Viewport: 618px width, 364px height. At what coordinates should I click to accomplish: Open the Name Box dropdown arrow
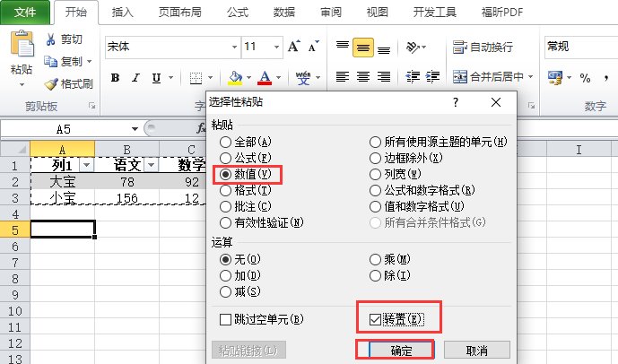(x=135, y=129)
